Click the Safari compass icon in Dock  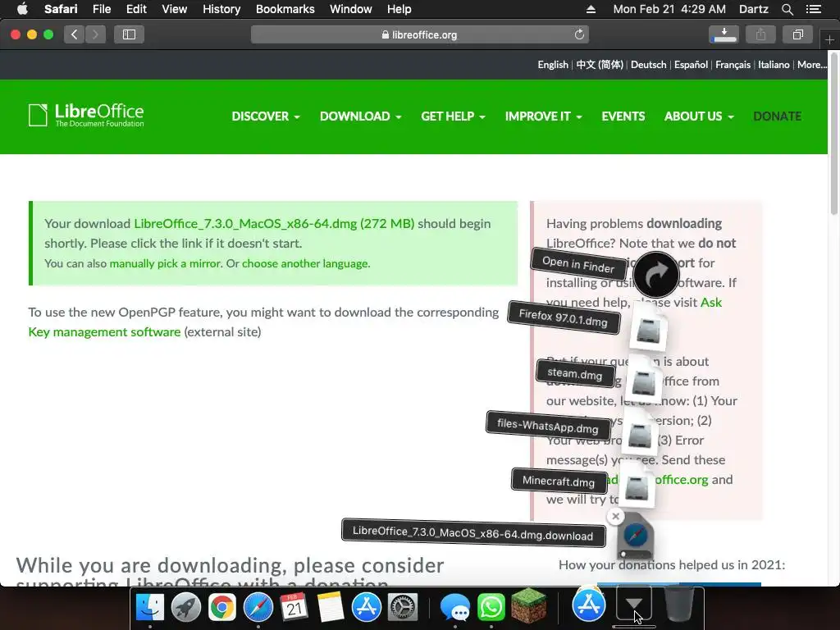click(258, 607)
